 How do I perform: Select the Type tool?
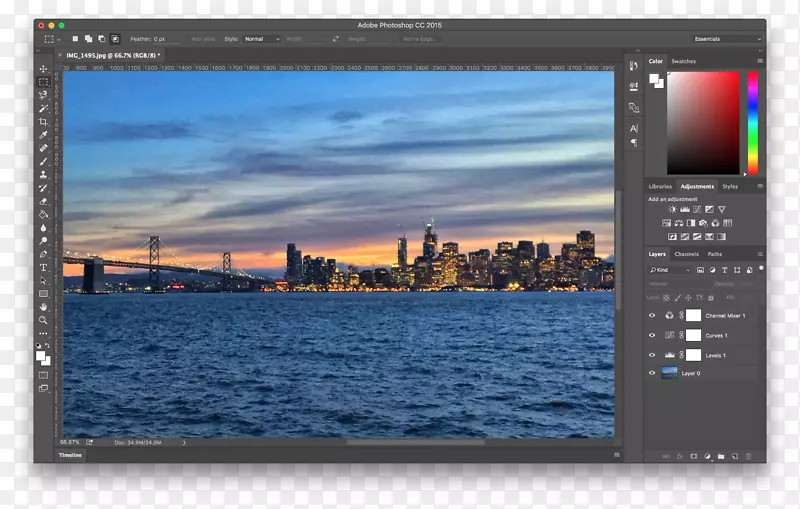tap(43, 267)
